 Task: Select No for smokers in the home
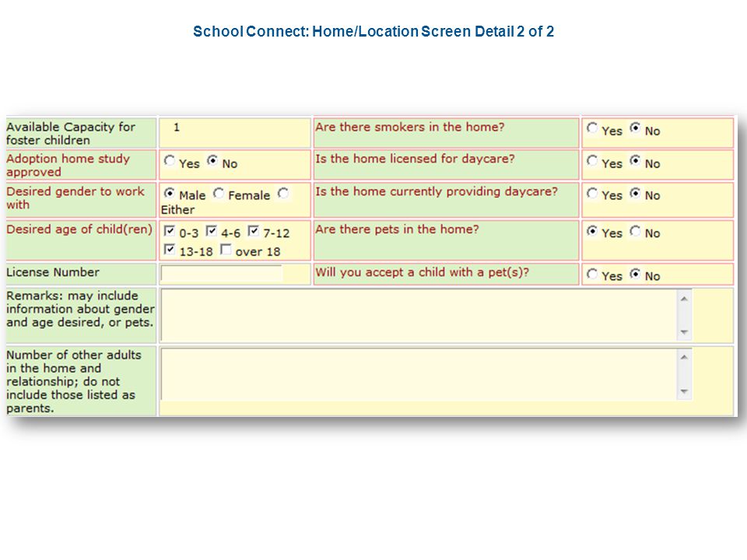(x=635, y=128)
